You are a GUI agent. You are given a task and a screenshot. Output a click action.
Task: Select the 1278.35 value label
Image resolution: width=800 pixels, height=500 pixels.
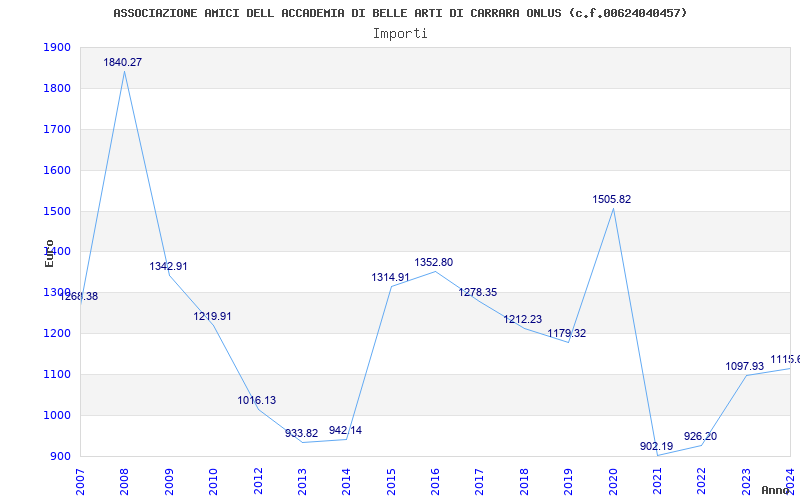478,292
